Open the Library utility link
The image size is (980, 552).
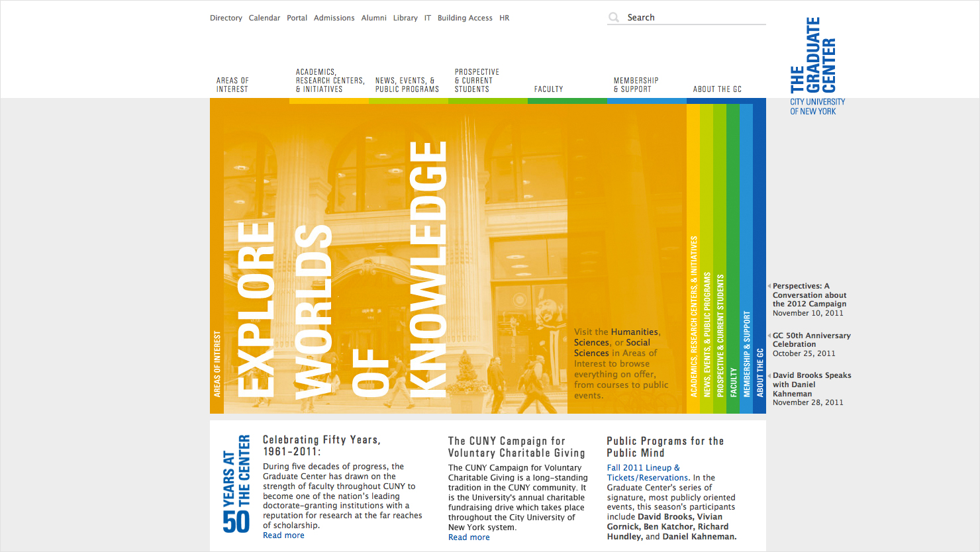[x=405, y=18]
